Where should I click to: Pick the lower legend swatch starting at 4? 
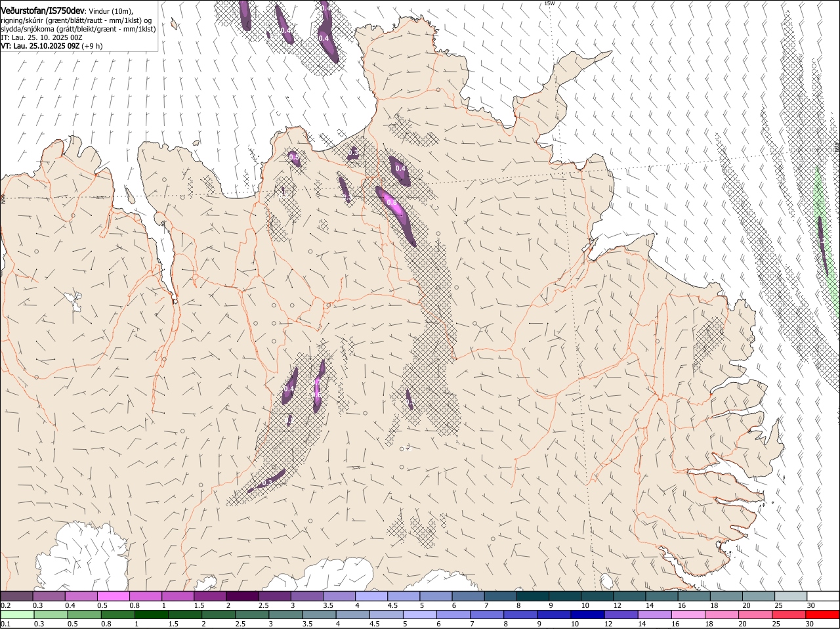tap(353, 615)
